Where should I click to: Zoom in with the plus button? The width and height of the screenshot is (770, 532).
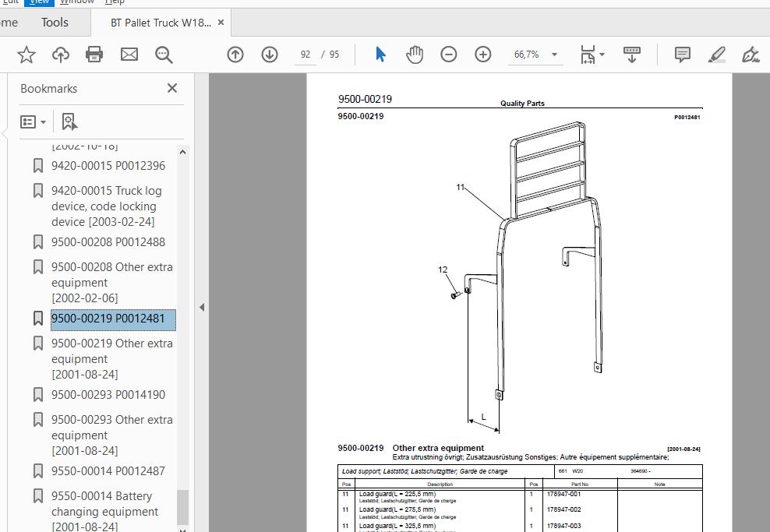click(483, 55)
